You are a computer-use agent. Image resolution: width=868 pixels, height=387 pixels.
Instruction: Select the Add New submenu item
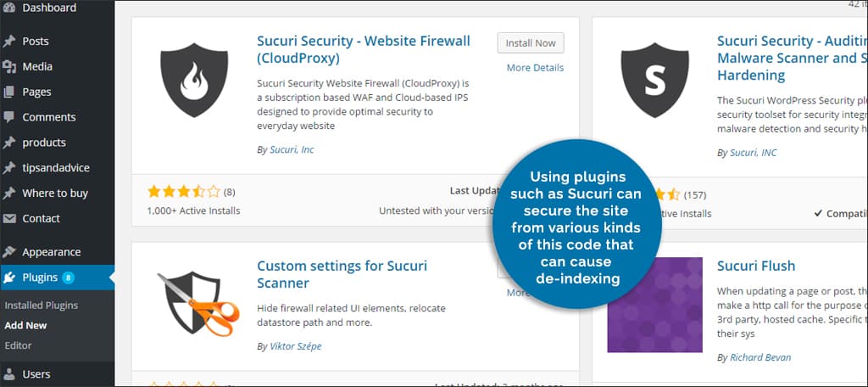point(25,325)
